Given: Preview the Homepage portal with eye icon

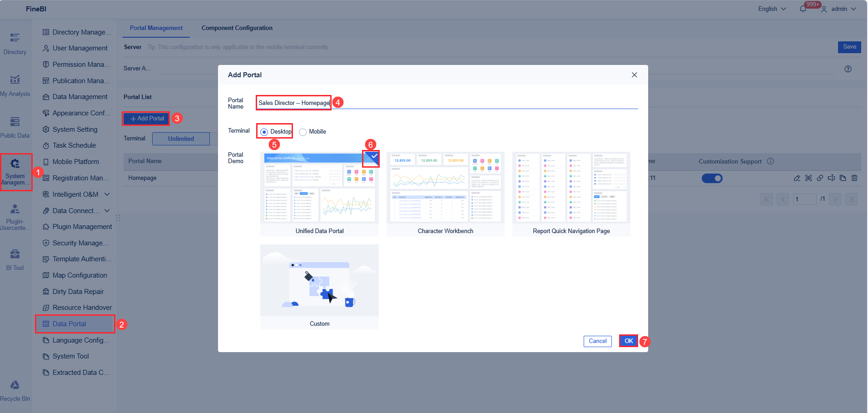Looking at the screenshot, I should (x=808, y=178).
